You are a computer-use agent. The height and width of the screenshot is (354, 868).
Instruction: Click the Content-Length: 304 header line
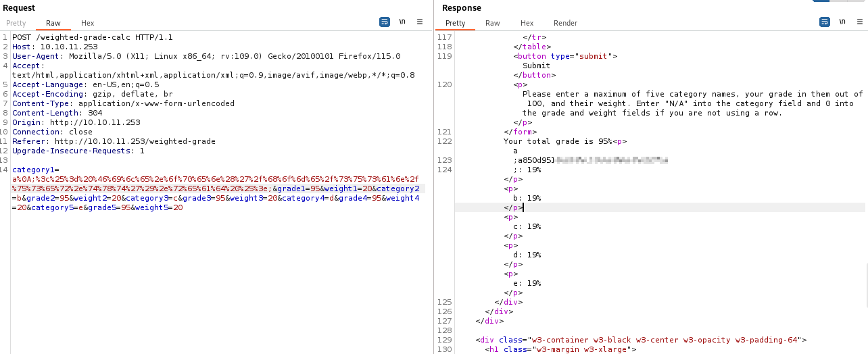(x=57, y=113)
